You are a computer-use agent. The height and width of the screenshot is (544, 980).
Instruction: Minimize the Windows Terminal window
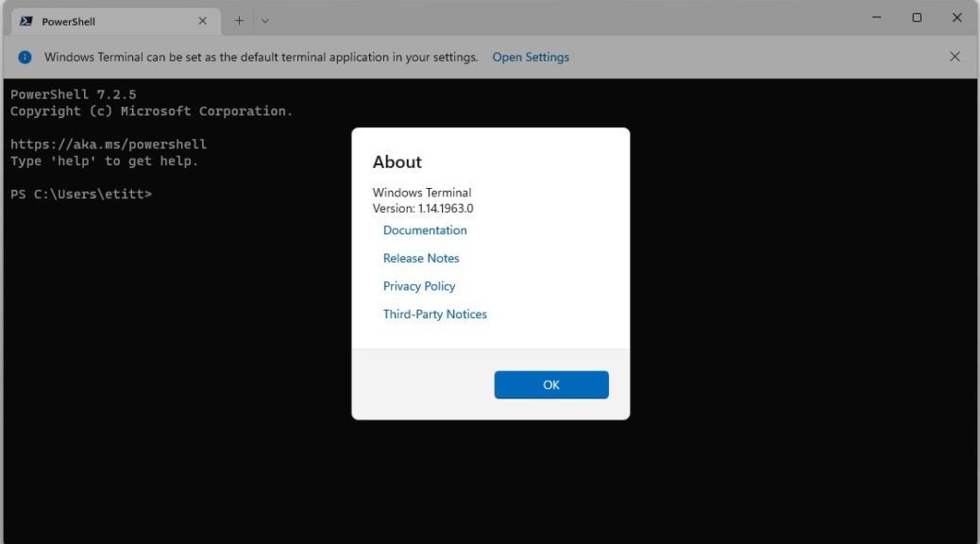point(877,18)
